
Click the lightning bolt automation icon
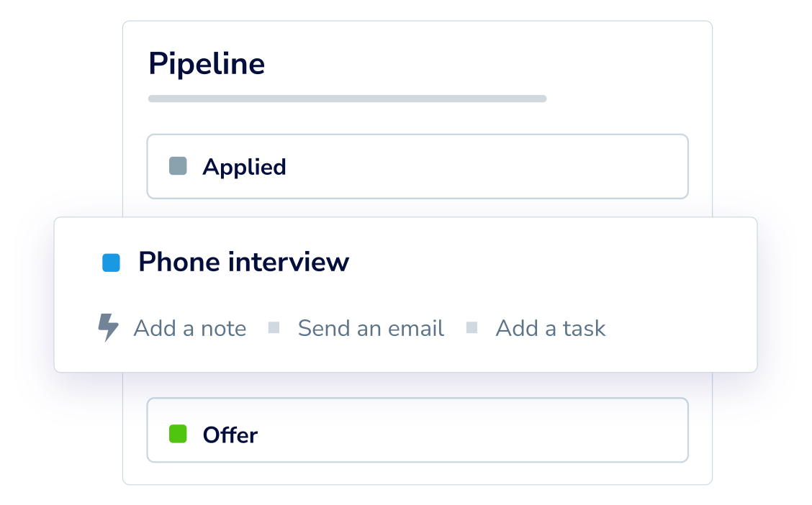click(x=108, y=327)
